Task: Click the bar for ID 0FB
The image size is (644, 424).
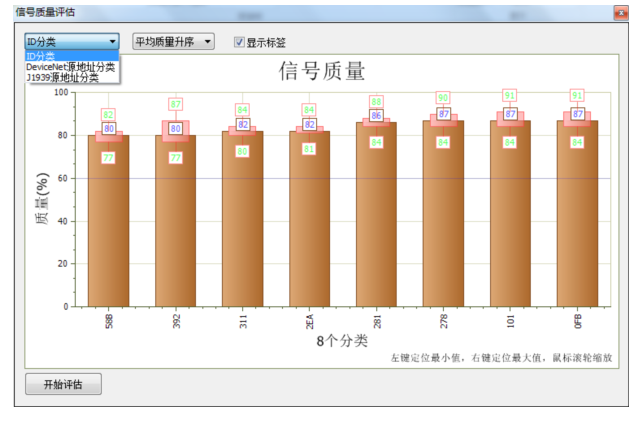Action: (577, 213)
